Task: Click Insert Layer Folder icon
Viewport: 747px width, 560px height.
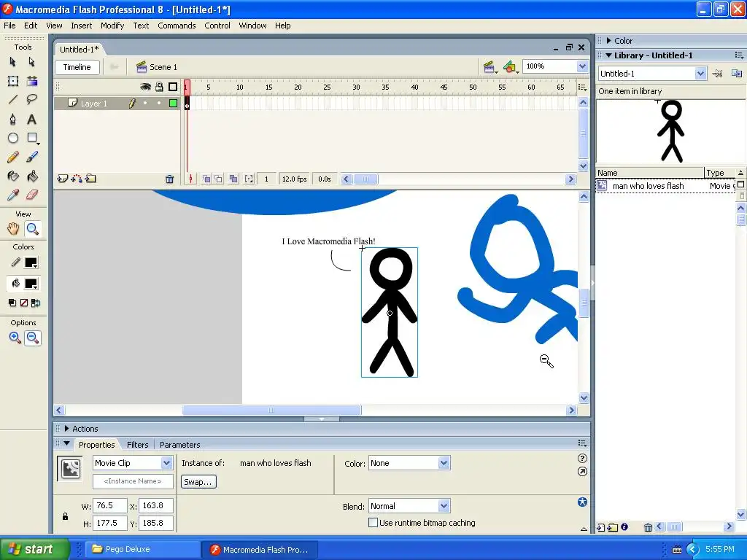Action: (x=90, y=179)
